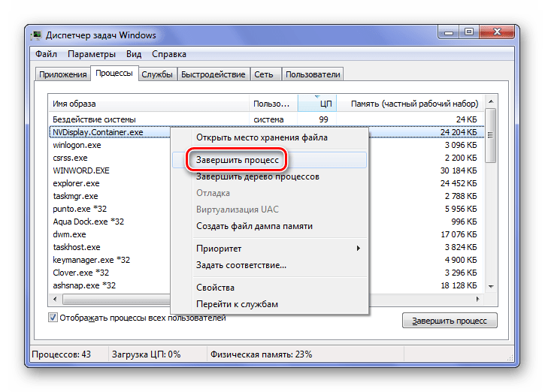Click the CPU value 99
545x392 pixels.
(323, 119)
